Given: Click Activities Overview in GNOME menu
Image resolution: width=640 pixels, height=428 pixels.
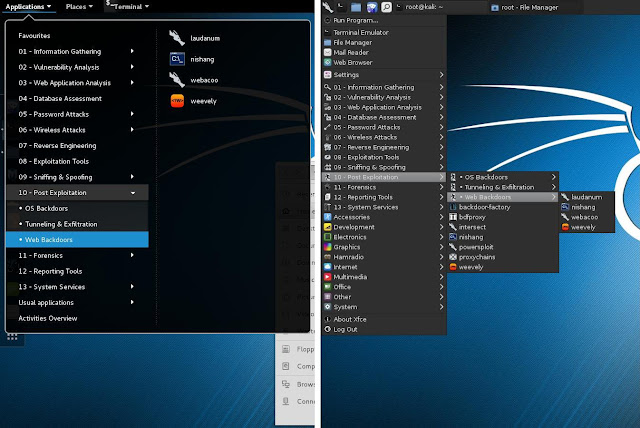Looking at the screenshot, I should (77, 318).
